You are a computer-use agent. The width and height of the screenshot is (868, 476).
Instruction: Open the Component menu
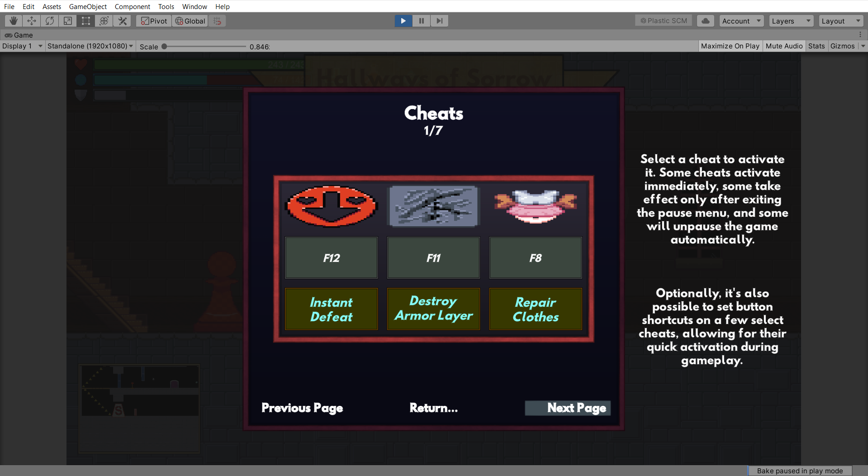[132, 6]
